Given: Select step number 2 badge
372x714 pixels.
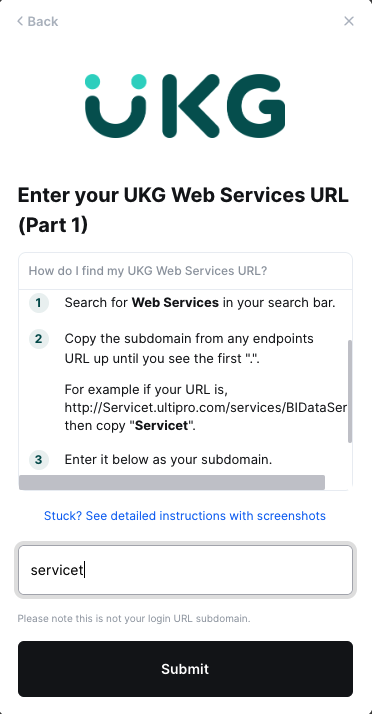Looking at the screenshot, I should (x=39, y=339).
